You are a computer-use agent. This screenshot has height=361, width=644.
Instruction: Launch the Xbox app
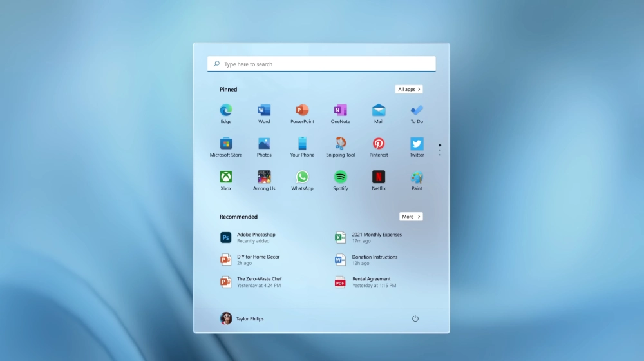[x=226, y=177]
